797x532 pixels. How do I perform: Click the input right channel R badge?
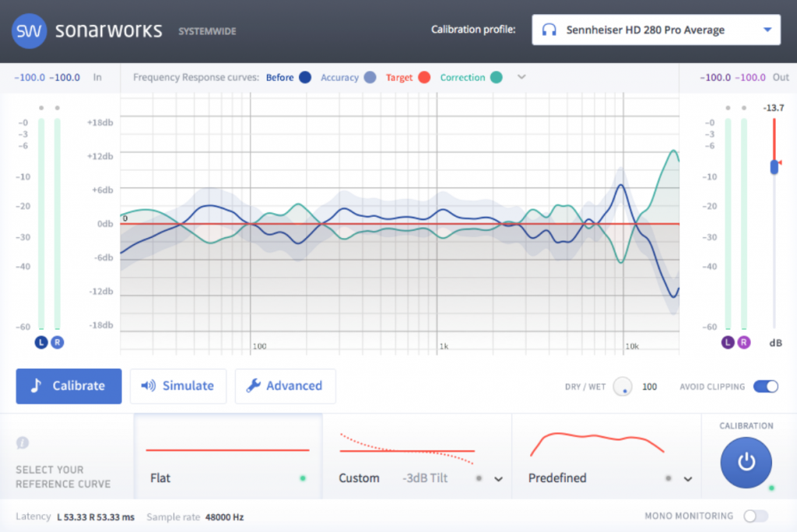pos(58,342)
